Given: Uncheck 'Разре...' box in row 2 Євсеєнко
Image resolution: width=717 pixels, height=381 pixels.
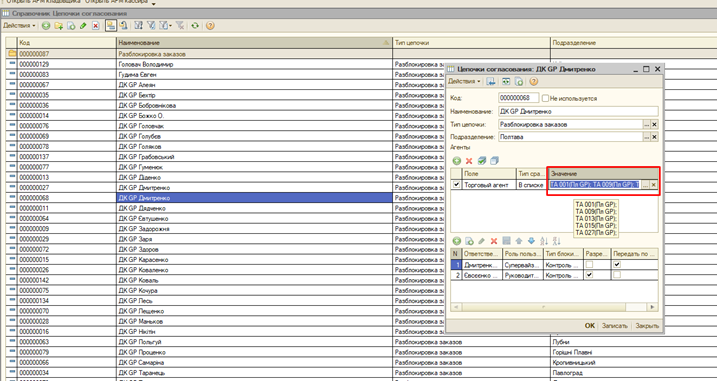Looking at the screenshot, I should [x=589, y=275].
